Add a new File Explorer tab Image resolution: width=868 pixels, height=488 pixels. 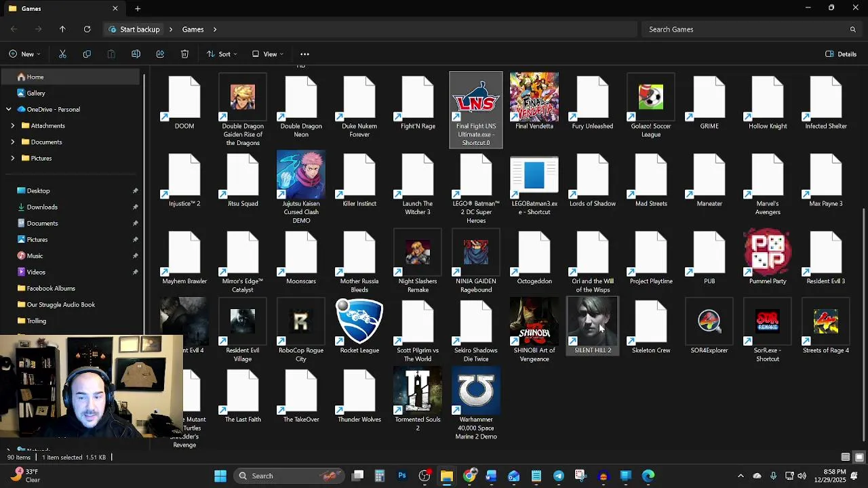pyautogui.click(x=138, y=8)
